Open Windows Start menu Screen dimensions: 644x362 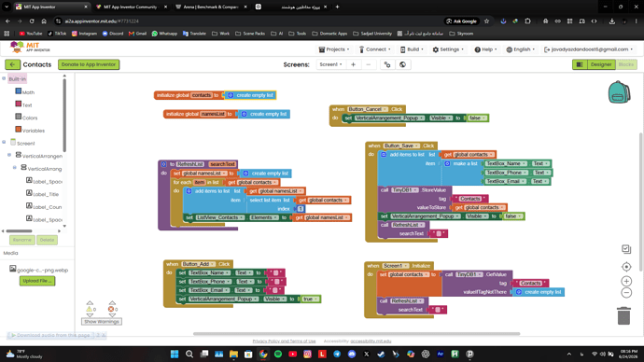pos(175,354)
